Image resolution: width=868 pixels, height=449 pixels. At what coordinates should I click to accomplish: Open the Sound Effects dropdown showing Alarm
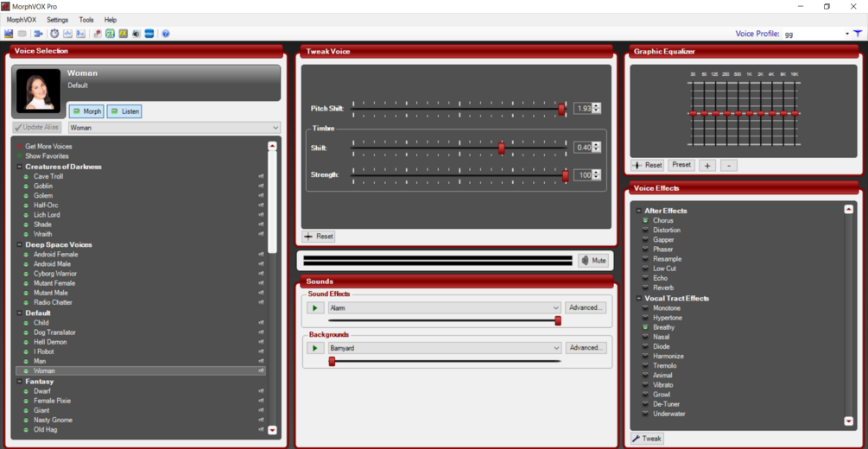point(445,307)
